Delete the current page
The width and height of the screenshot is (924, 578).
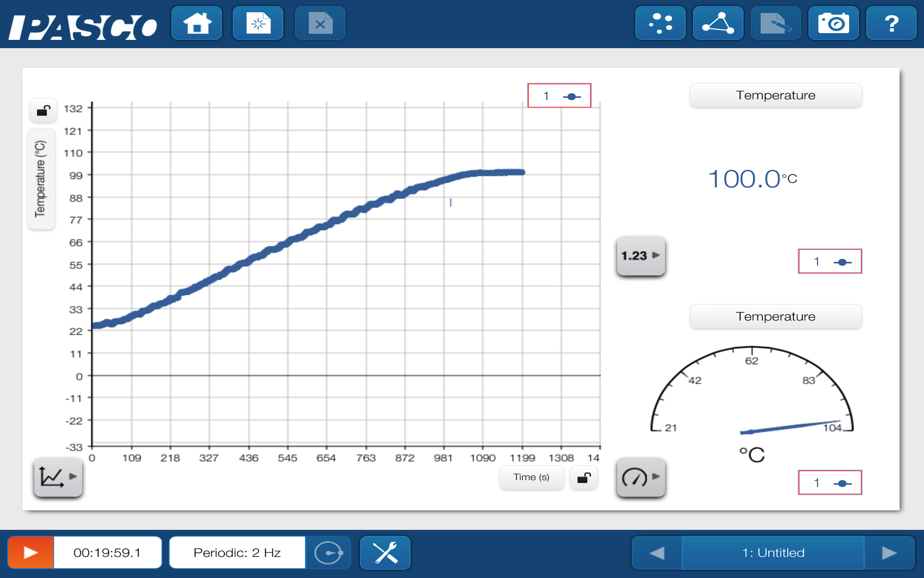click(320, 23)
